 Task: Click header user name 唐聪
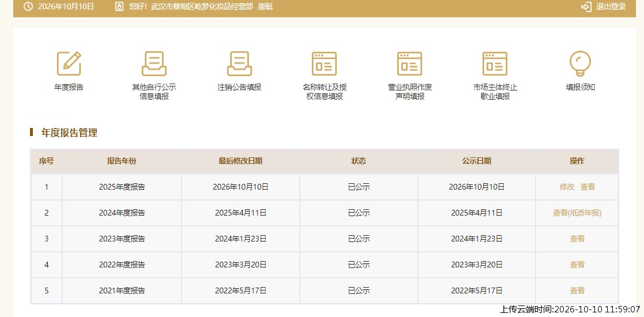265,6
